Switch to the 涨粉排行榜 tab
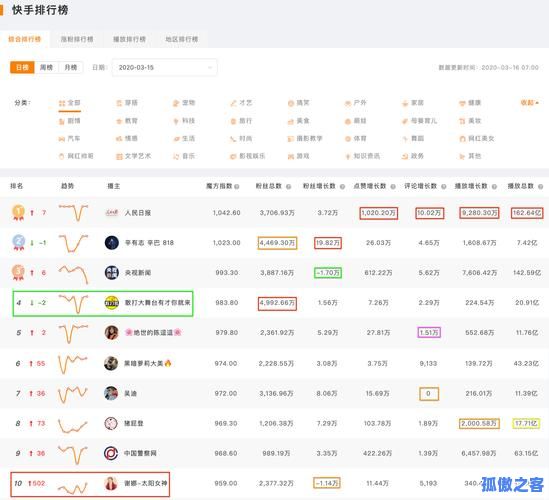549x500 pixels. click(x=77, y=39)
